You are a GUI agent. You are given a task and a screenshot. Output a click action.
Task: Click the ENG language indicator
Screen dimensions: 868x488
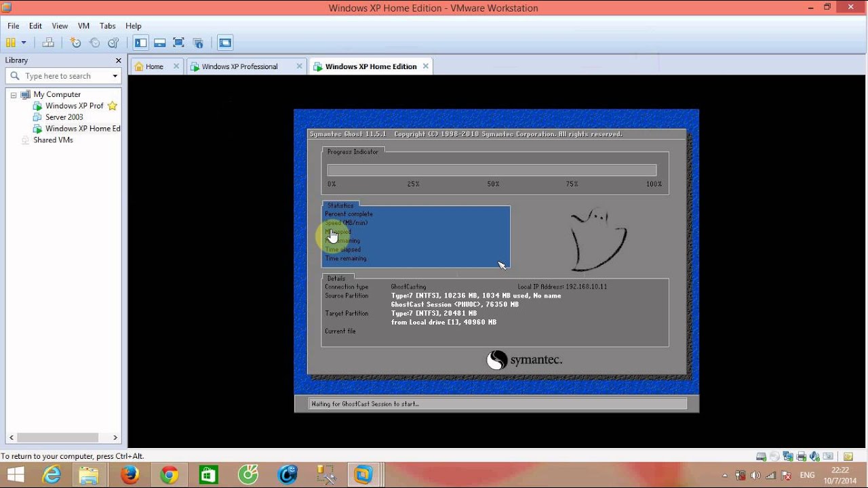tap(807, 476)
